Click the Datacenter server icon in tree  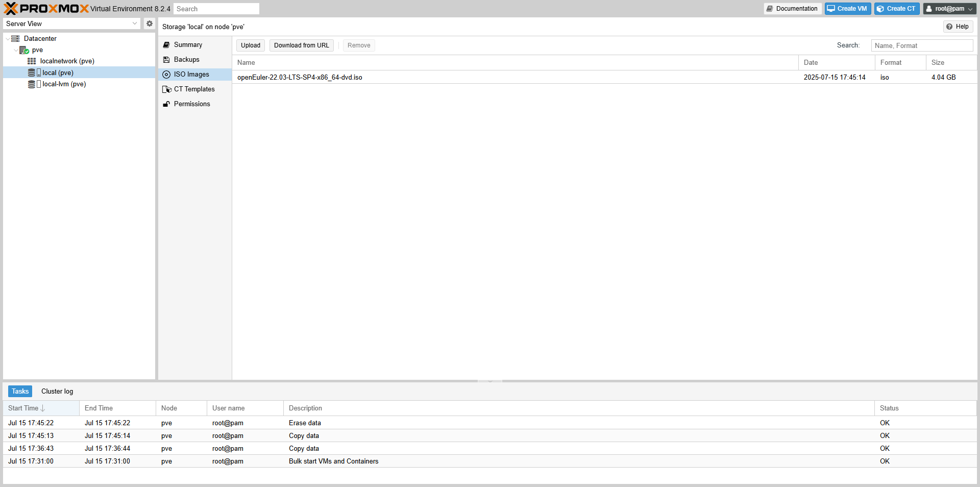15,39
